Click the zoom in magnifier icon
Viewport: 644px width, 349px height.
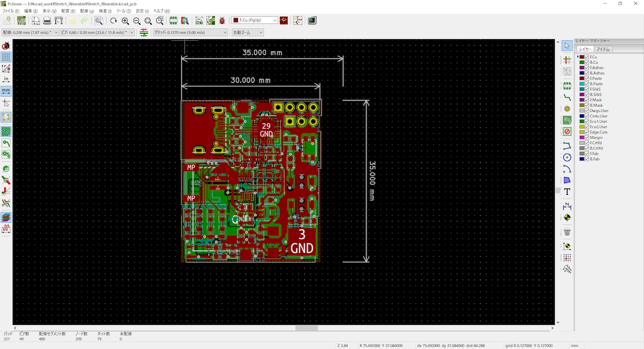point(125,21)
